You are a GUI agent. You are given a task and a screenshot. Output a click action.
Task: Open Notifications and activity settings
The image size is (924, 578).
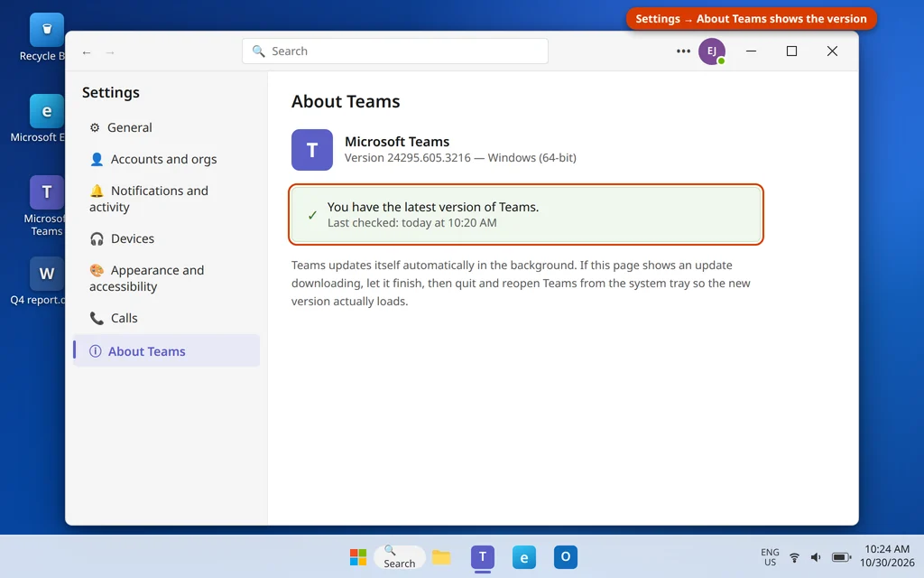click(x=166, y=199)
